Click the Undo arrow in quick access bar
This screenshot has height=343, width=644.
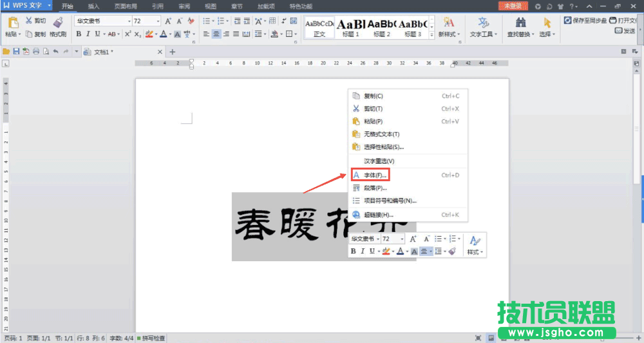(56, 52)
